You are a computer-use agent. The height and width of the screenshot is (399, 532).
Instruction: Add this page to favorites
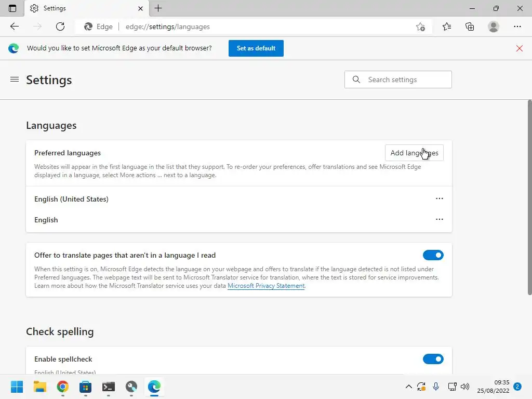(x=420, y=26)
